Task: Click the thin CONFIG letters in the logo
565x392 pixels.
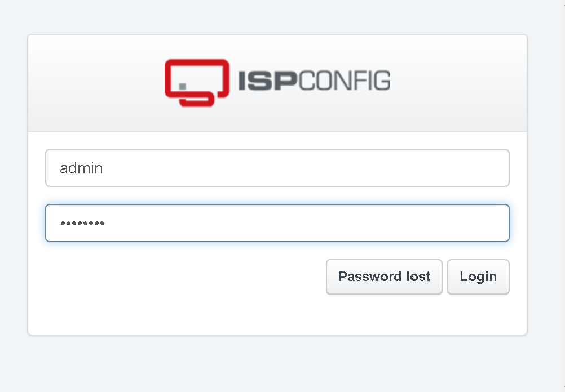Action: tap(344, 81)
